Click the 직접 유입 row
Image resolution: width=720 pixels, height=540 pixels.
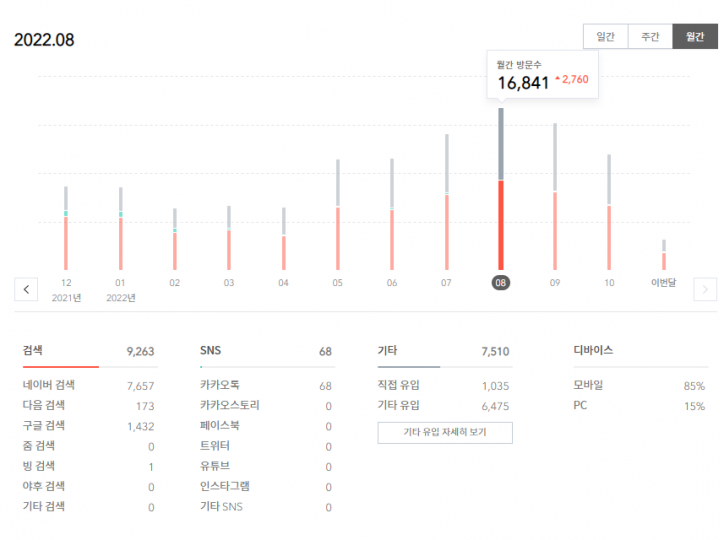tap(443, 385)
